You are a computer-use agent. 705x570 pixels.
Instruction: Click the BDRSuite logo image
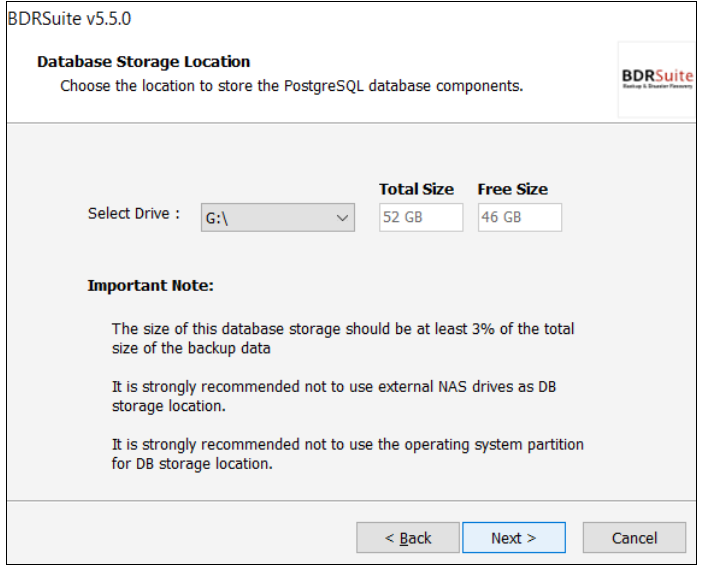click(x=657, y=80)
